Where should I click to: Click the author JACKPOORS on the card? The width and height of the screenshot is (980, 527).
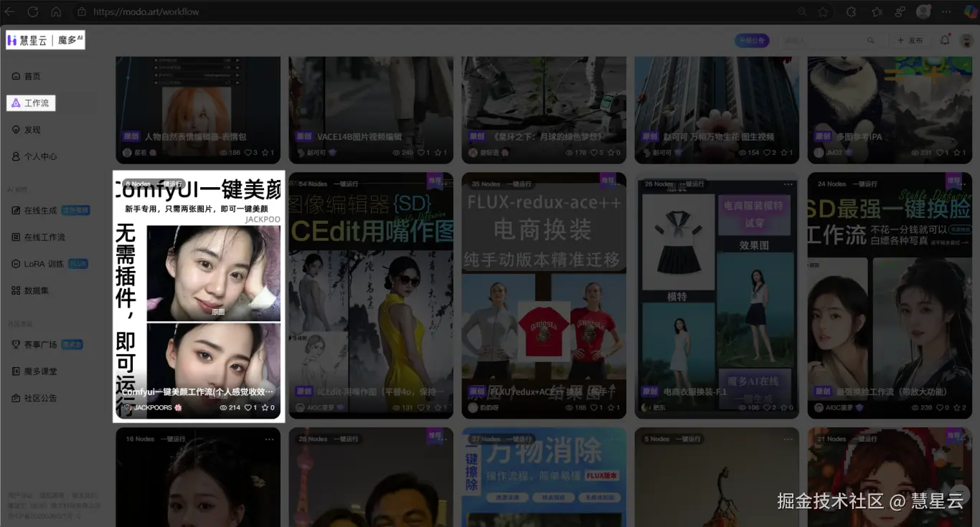[x=153, y=407]
